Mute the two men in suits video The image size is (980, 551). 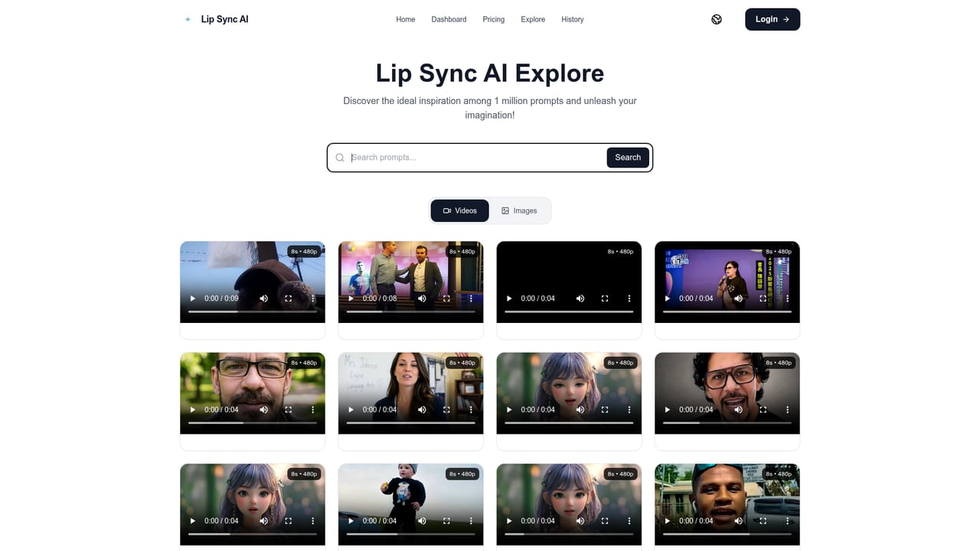tap(422, 298)
